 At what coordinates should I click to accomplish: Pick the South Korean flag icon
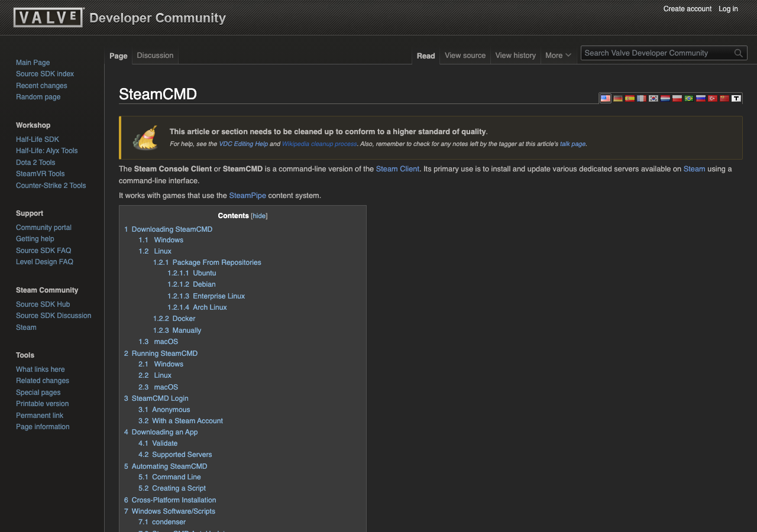click(654, 98)
